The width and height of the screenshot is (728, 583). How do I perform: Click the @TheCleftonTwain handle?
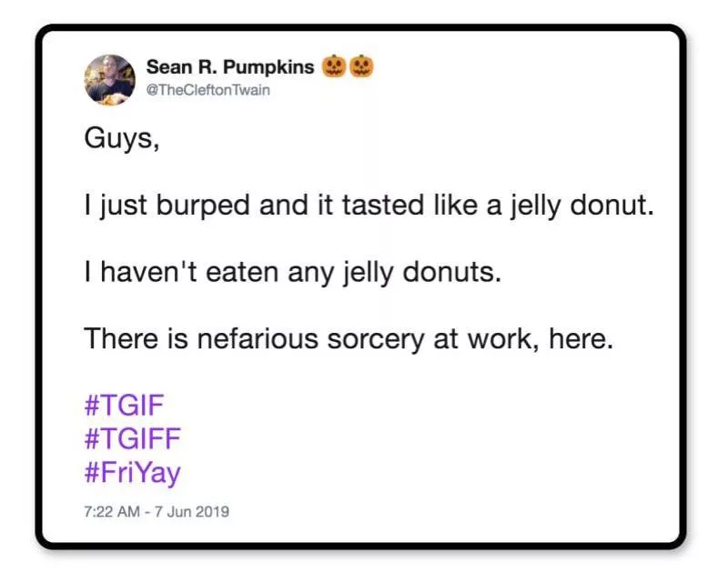[x=208, y=90]
